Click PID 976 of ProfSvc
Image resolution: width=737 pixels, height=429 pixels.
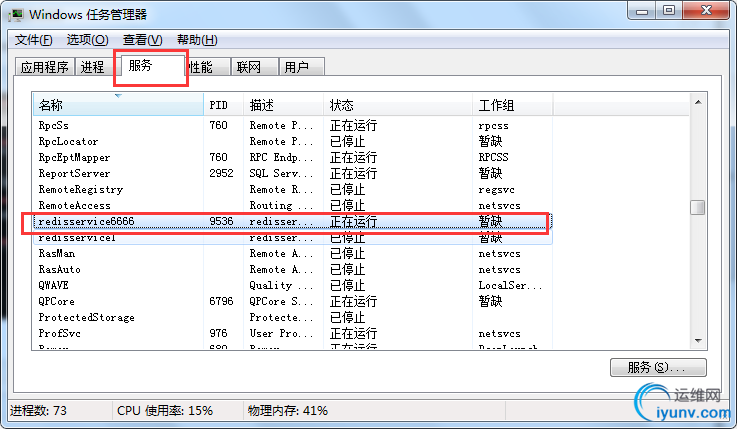coord(219,333)
